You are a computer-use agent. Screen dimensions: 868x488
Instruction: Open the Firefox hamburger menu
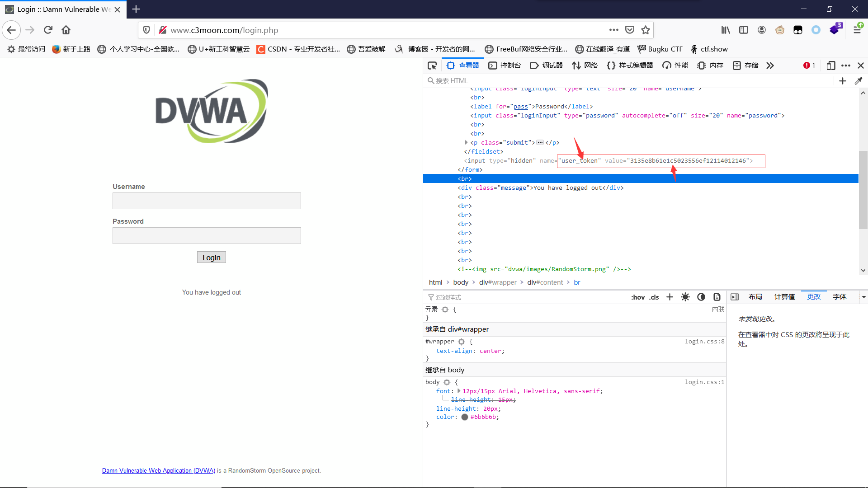[857, 30]
